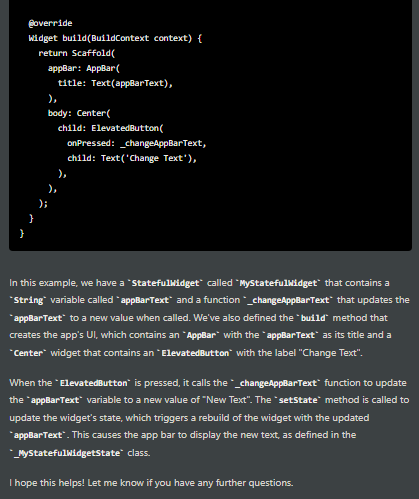Image resolution: width=419 pixels, height=499 pixels.
Task: Click the inline MyStatefulWidget code term
Action: 278,283
